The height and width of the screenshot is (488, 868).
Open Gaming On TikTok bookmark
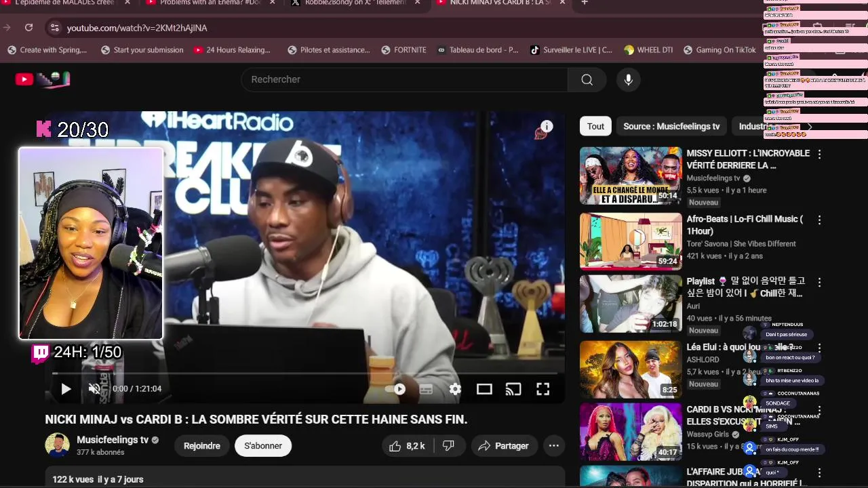pos(719,50)
